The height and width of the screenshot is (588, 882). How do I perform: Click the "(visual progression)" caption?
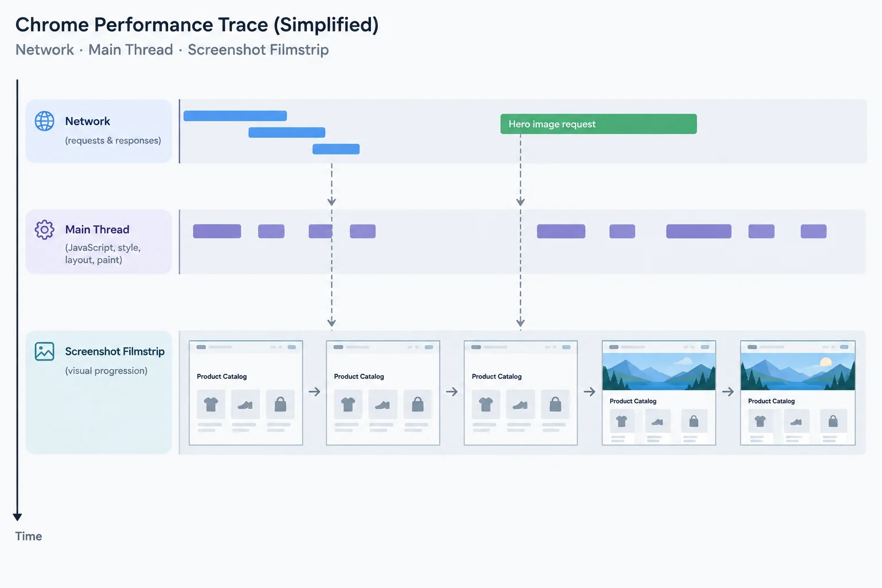coord(106,371)
